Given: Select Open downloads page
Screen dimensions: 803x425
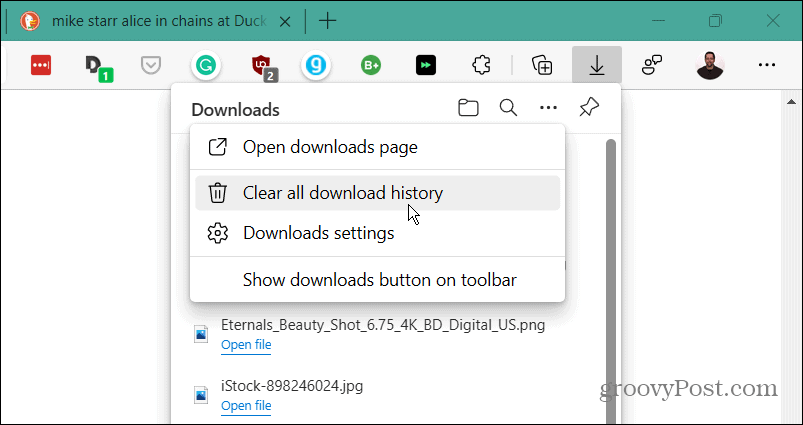Looking at the screenshot, I should click(x=330, y=147).
